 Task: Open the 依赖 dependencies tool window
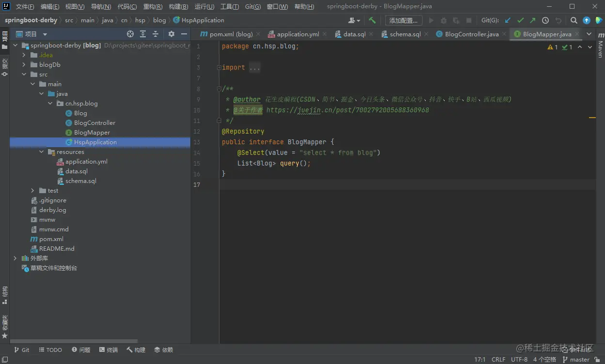click(x=164, y=350)
